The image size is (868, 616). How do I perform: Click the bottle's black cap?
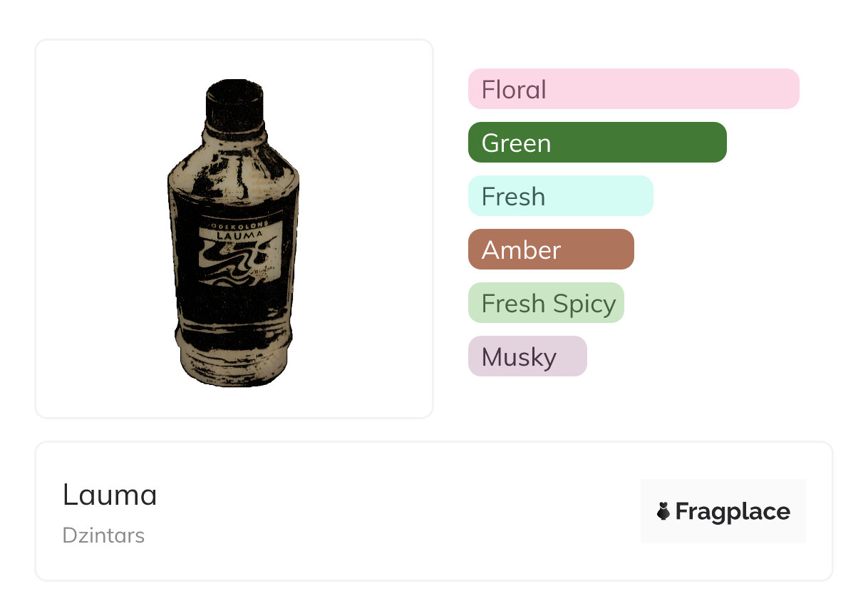coord(234,100)
